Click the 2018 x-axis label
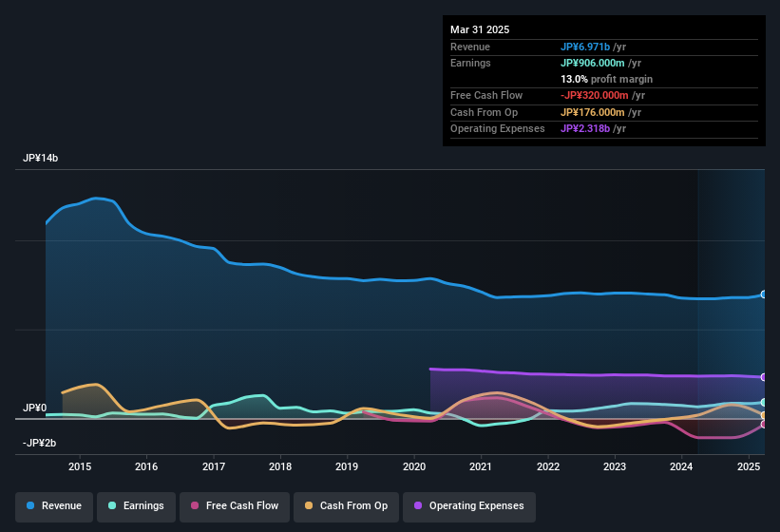The height and width of the screenshot is (532, 780). coord(280,466)
